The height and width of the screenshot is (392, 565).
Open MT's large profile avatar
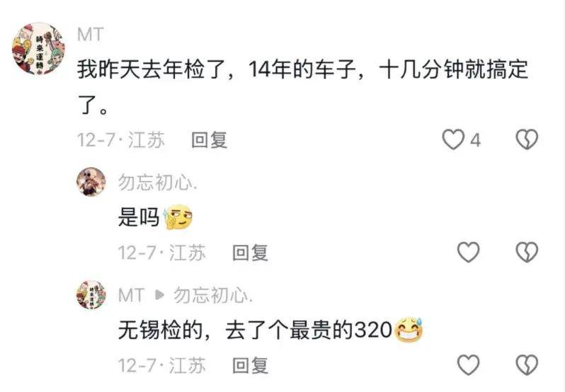click(38, 50)
